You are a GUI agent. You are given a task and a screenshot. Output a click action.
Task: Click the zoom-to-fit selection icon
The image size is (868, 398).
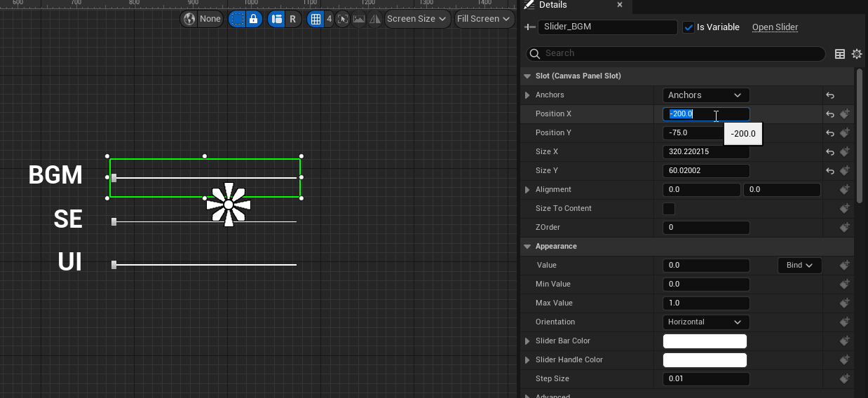pyautogui.click(x=342, y=19)
